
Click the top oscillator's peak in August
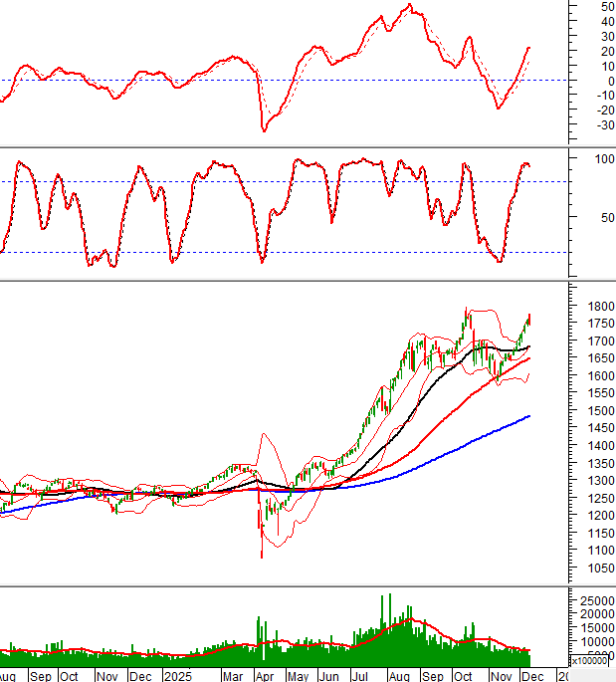click(x=408, y=7)
